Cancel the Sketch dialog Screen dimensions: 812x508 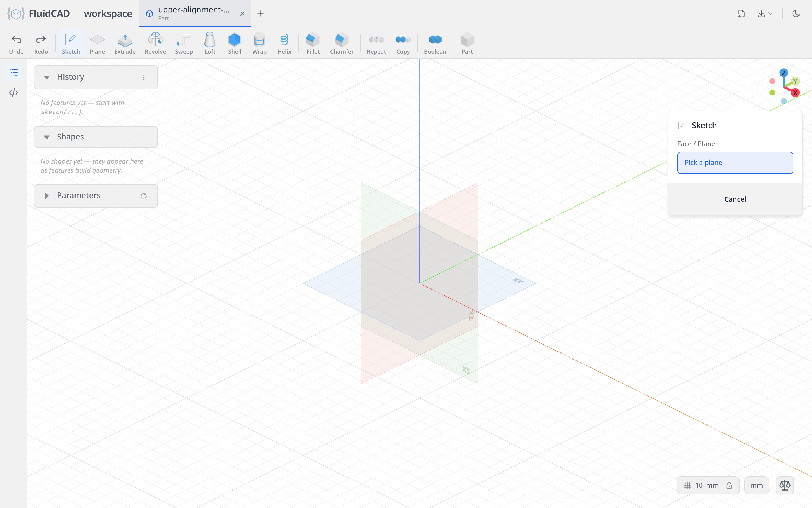(x=735, y=199)
